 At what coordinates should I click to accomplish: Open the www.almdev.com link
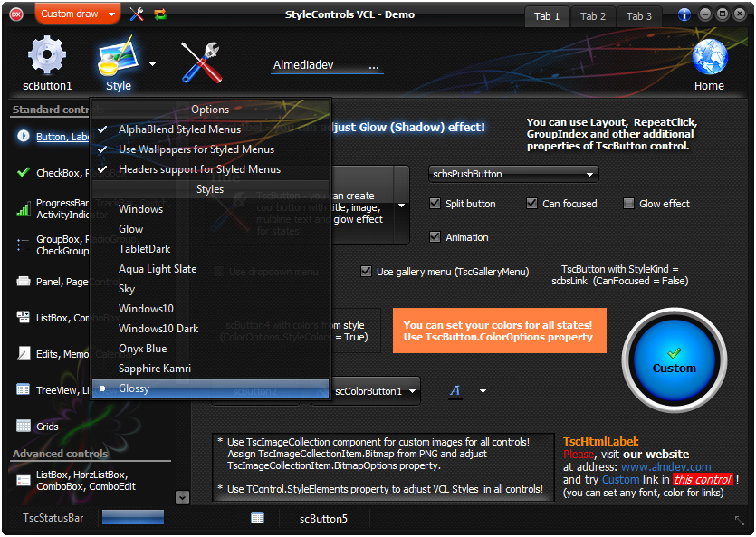[665, 466]
